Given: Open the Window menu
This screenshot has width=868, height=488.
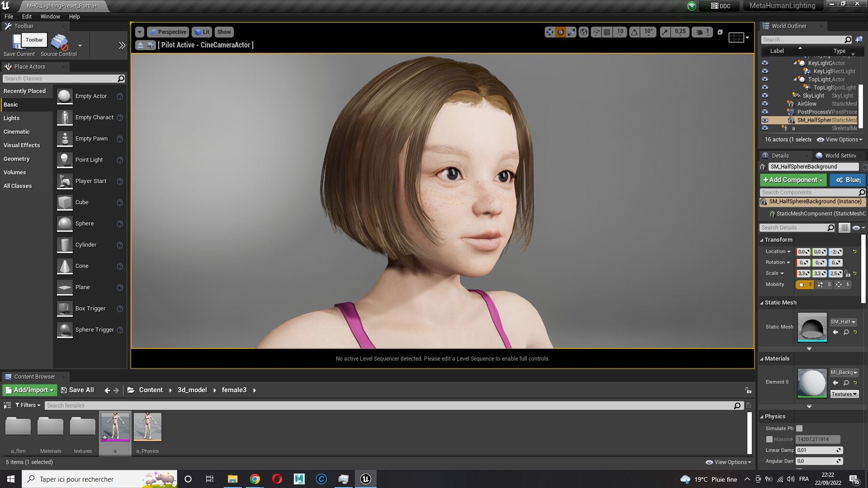Looking at the screenshot, I should [x=50, y=16].
